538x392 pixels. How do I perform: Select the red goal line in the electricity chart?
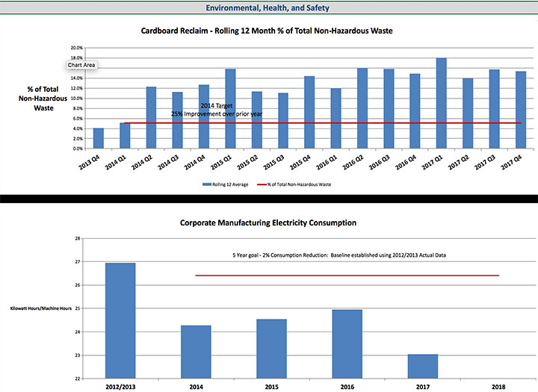coord(347,276)
